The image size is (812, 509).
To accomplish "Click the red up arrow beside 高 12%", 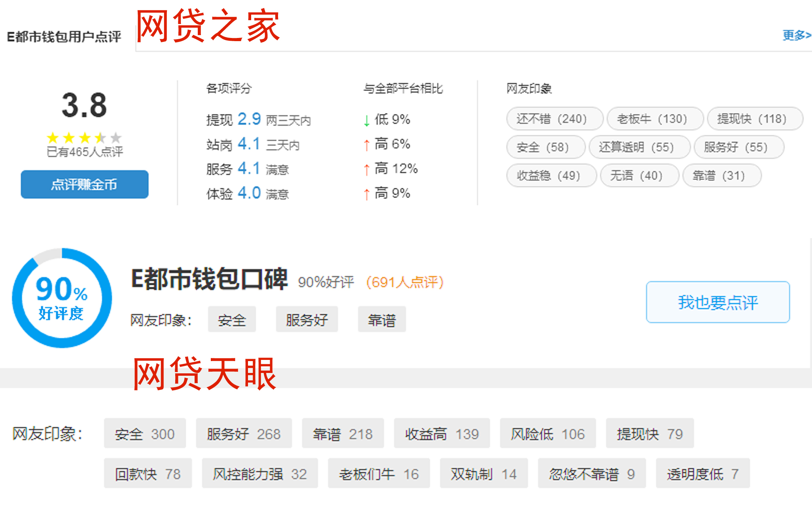I will tap(367, 169).
